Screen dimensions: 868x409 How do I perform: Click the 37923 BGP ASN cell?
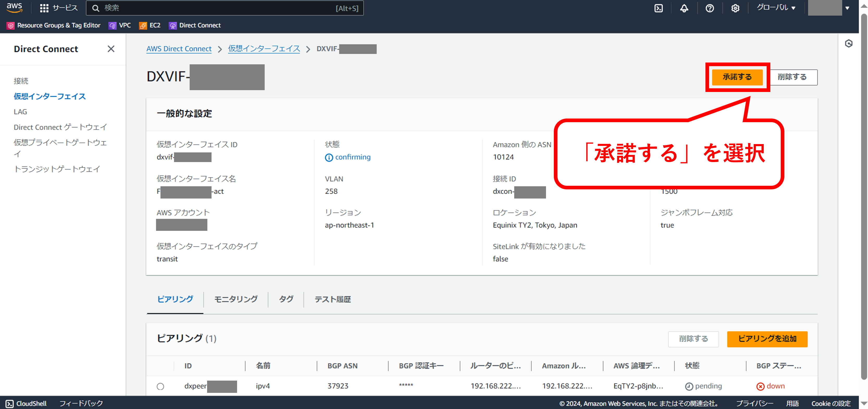(338, 386)
